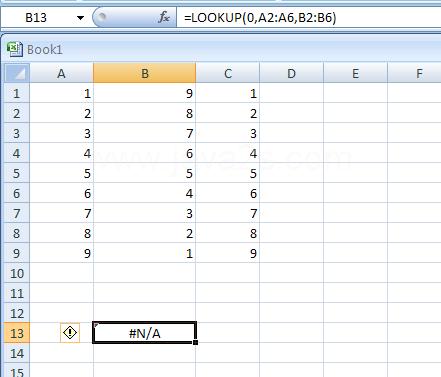Click cell C6 containing 6
This screenshot has width=441, height=377.
[x=228, y=193]
